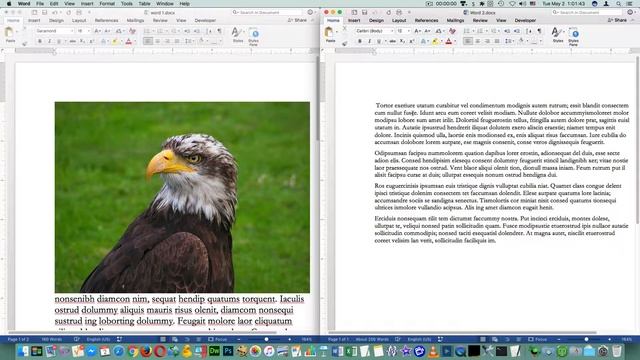This screenshot has width=640, height=360.
Task: Apply yellow highlight color in word 1.docx
Action: pyautogui.click(x=115, y=41)
